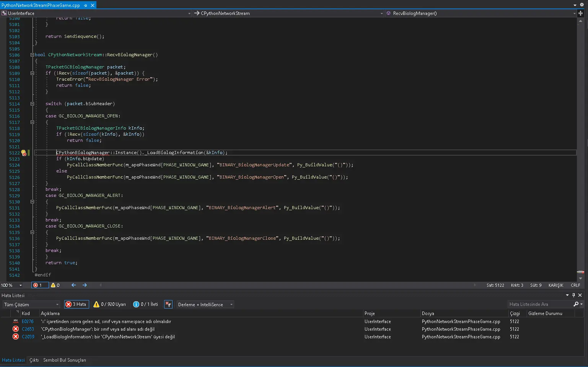Select the '_LoadBiologInformation' error description row
Viewport: 588px width, 367px height.
point(108,337)
